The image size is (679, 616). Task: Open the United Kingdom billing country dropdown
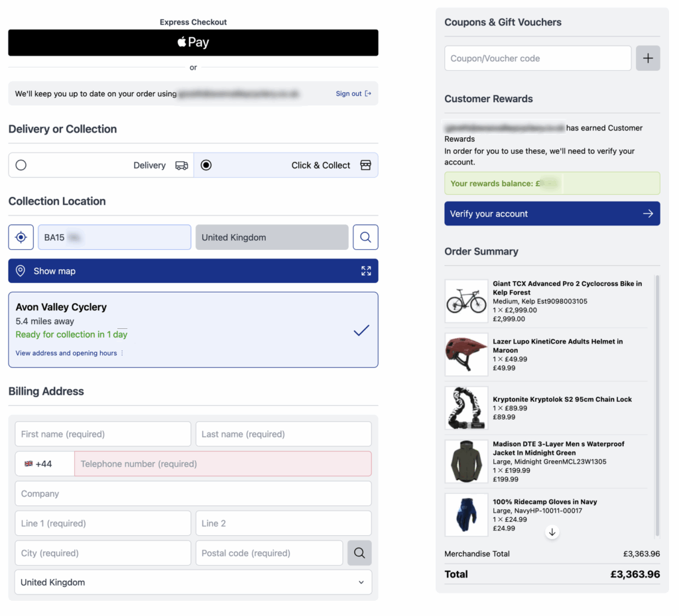193,582
